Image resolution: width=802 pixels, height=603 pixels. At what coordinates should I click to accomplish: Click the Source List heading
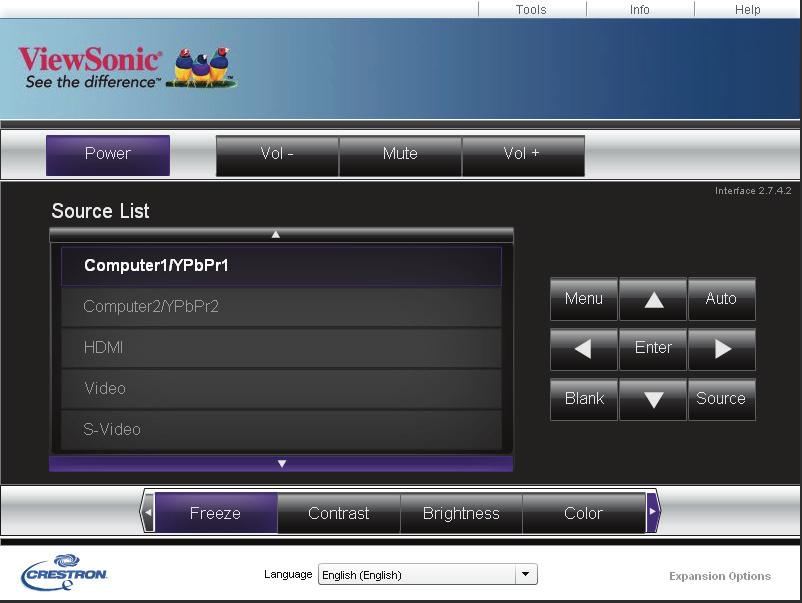pos(100,211)
